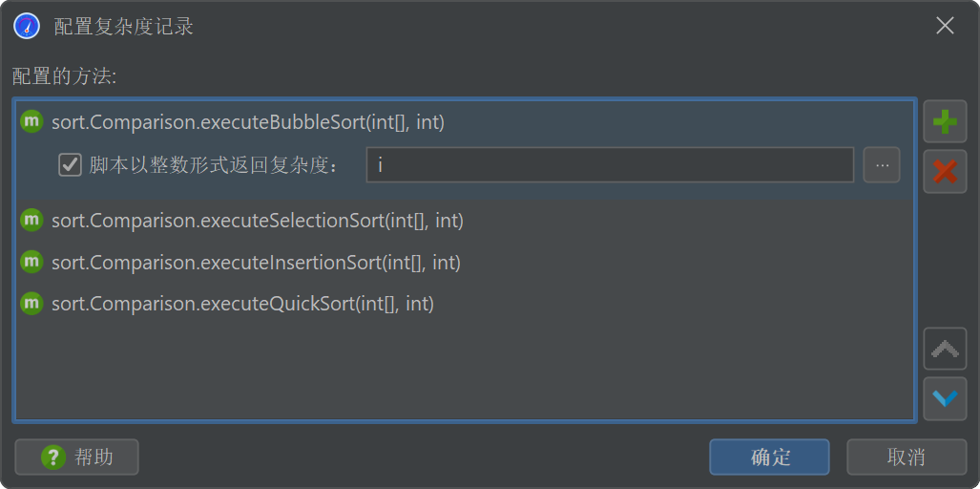Click the executeSelectionSort method icon
The width and height of the screenshot is (980, 489).
pyautogui.click(x=31, y=221)
